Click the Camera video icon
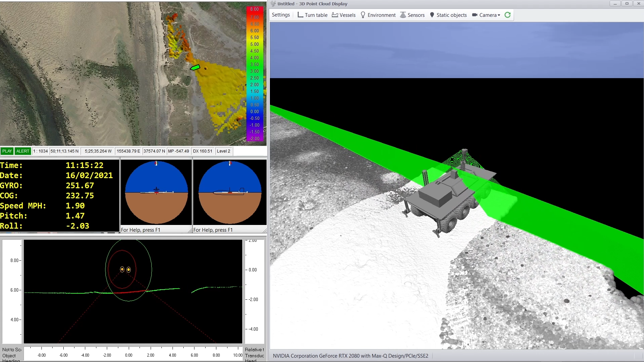 [x=474, y=15]
